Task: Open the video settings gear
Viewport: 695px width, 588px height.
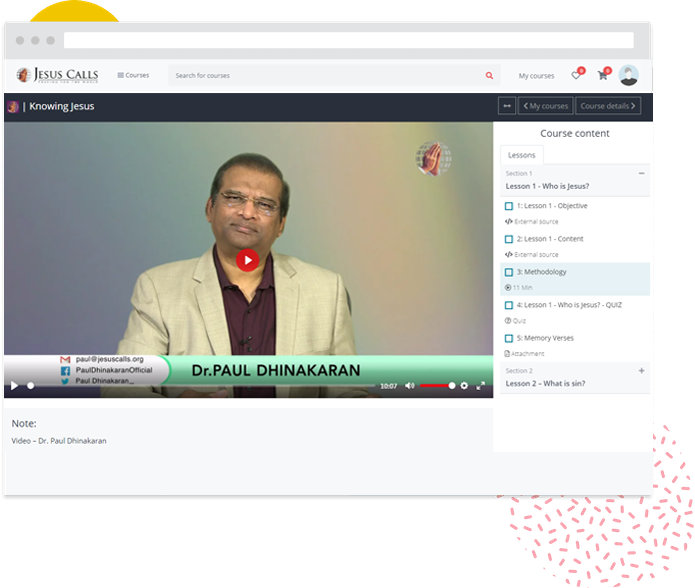Action: (x=464, y=385)
